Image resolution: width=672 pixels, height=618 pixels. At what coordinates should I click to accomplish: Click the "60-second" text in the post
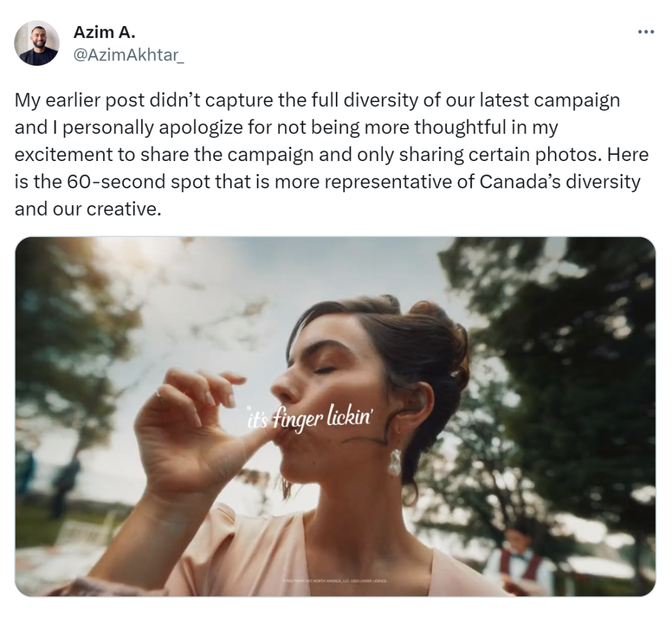pos(116,182)
